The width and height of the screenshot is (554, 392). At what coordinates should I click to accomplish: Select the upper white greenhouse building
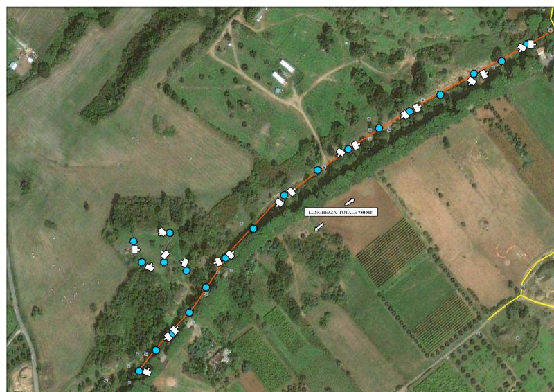(x=287, y=66)
